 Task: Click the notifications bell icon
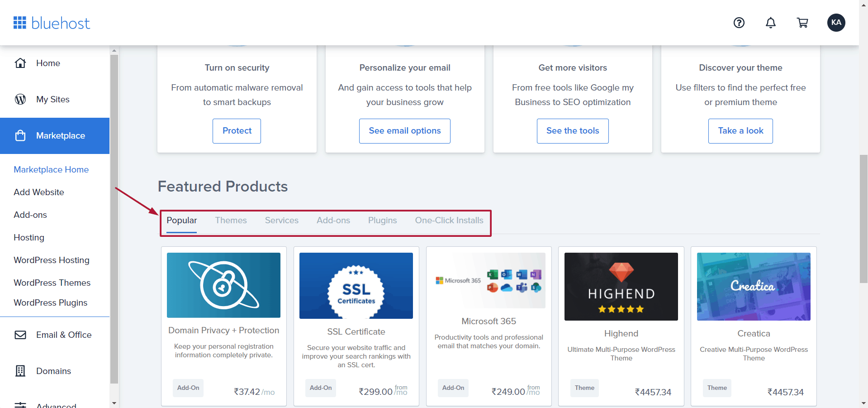pyautogui.click(x=770, y=23)
